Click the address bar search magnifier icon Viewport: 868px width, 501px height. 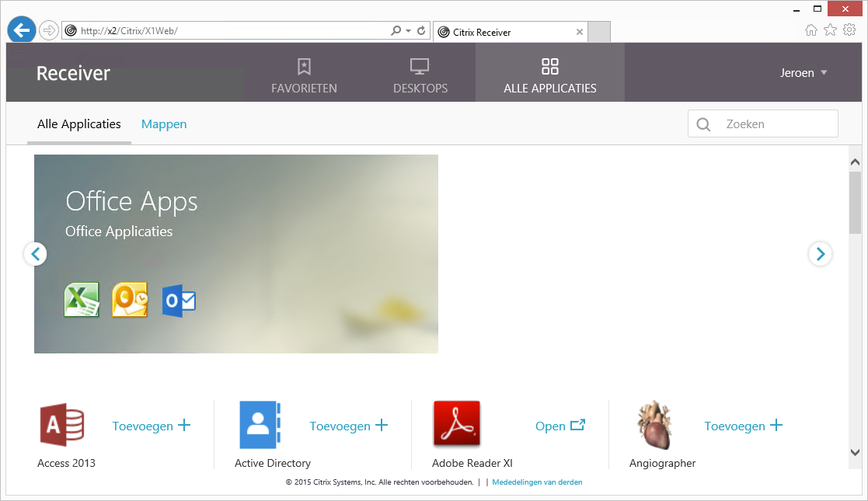tap(396, 30)
